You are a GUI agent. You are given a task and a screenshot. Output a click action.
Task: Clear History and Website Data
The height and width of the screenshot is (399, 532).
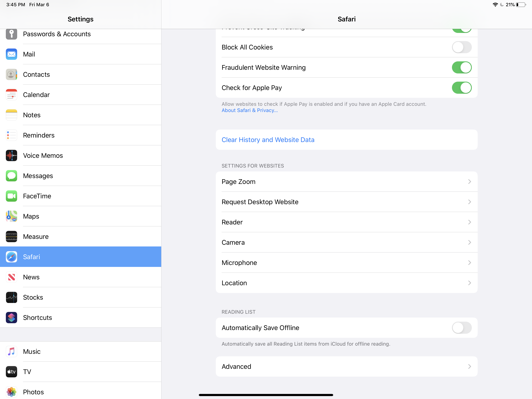[x=268, y=139]
